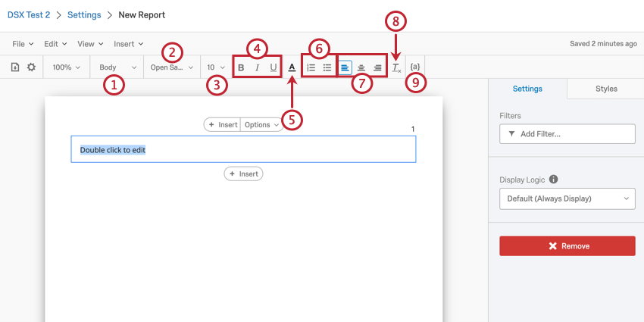
Task: Click the red Remove button
Action: (567, 246)
